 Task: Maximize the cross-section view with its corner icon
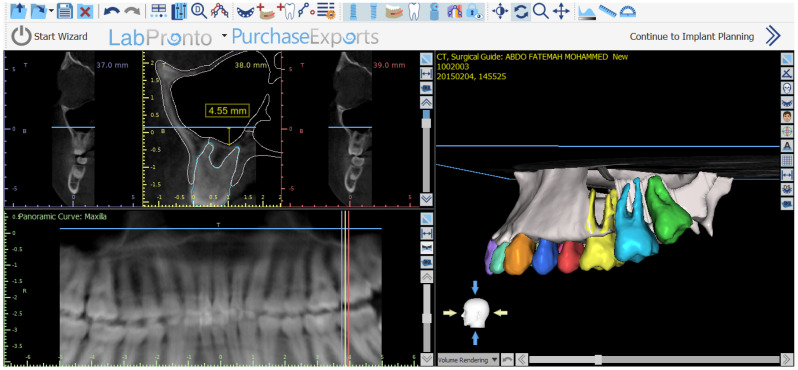coord(426,59)
